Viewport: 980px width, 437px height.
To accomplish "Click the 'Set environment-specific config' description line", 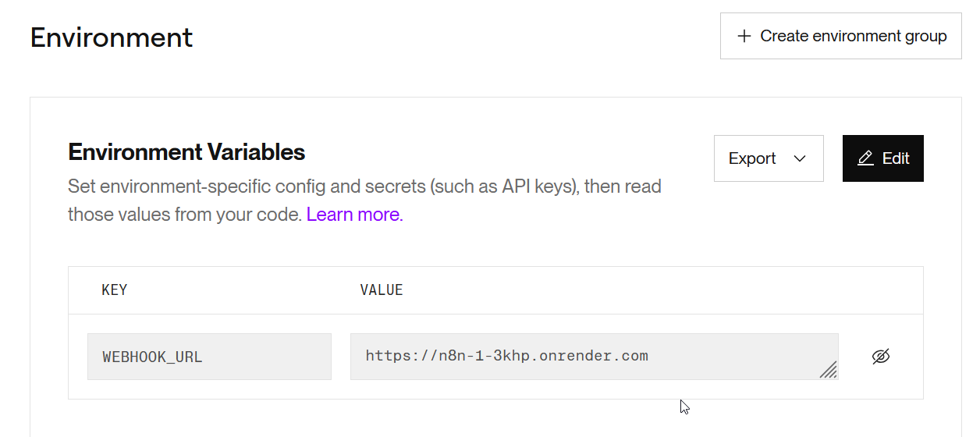I will click(234, 187).
